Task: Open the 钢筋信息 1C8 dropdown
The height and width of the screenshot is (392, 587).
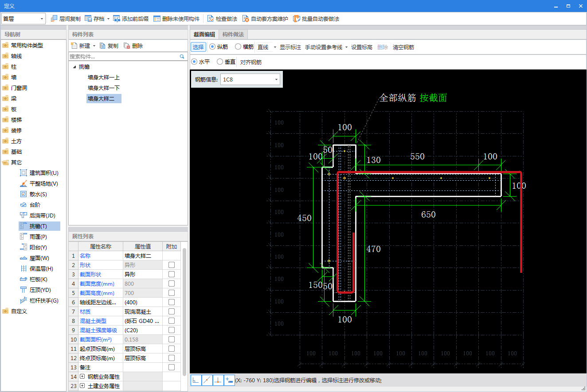Action: pos(277,79)
